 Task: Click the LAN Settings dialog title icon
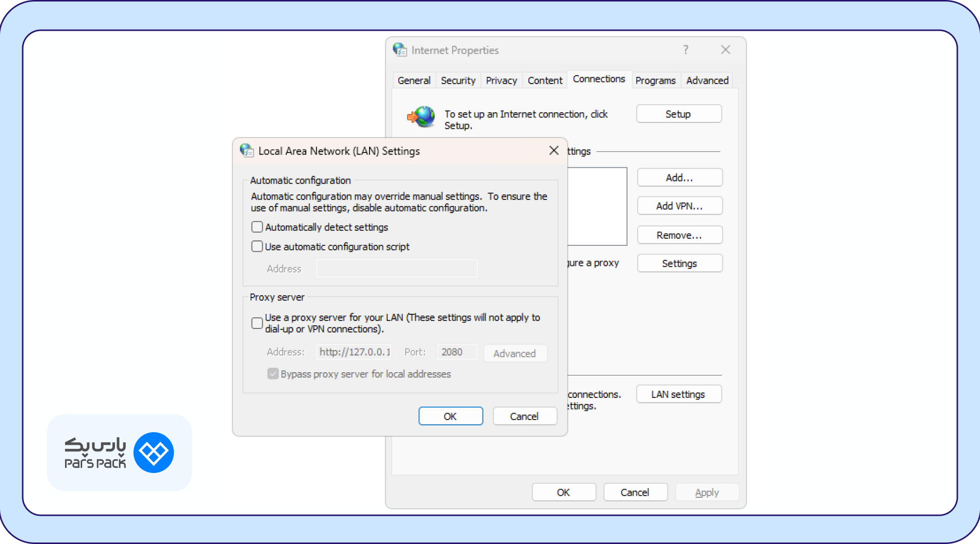pos(247,151)
